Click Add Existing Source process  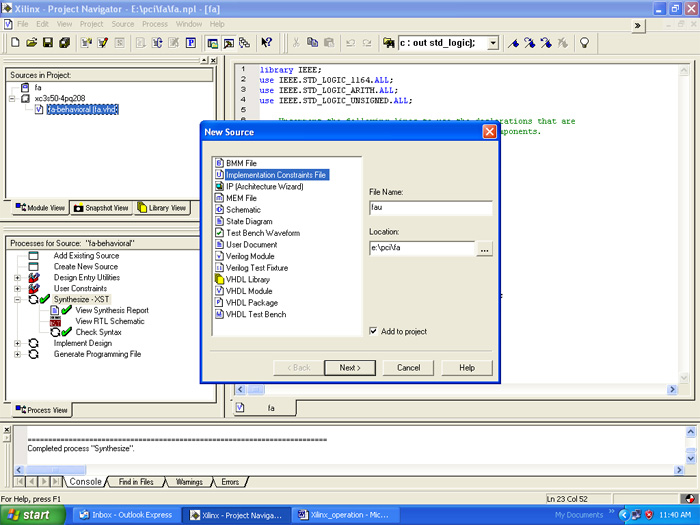coord(86,256)
